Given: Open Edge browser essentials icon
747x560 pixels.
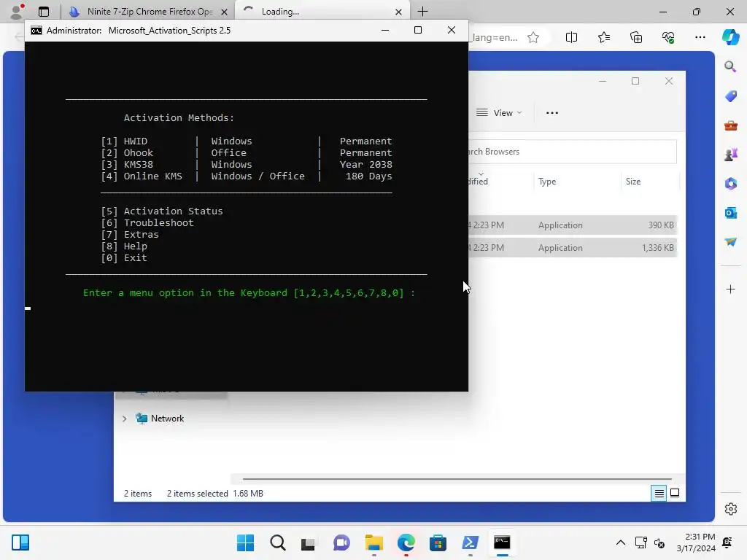Looking at the screenshot, I should click(x=668, y=38).
